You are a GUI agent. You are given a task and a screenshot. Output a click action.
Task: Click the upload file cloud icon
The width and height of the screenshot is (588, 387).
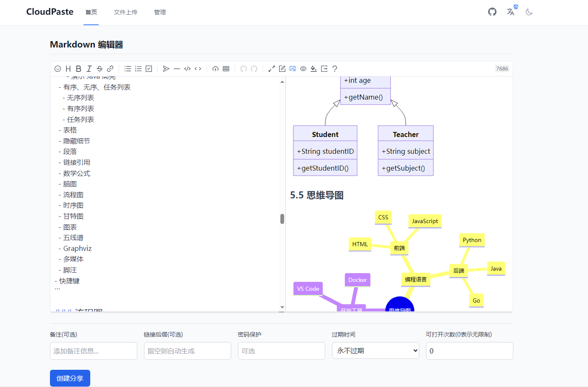click(215, 69)
